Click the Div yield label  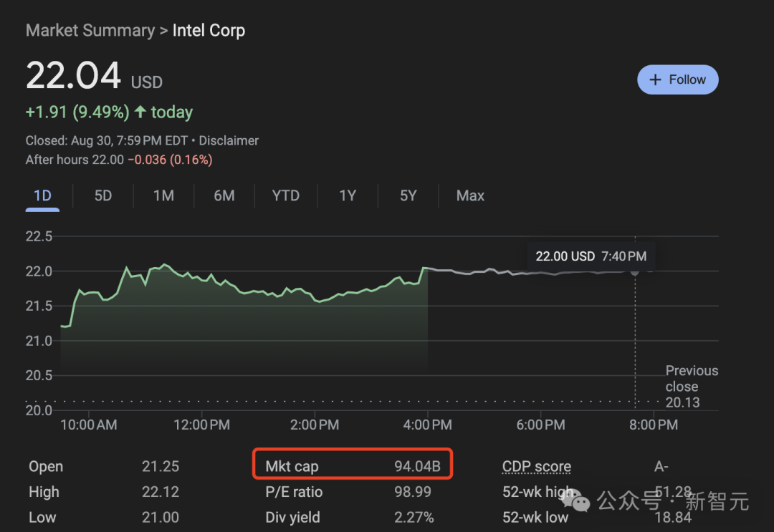(x=292, y=518)
